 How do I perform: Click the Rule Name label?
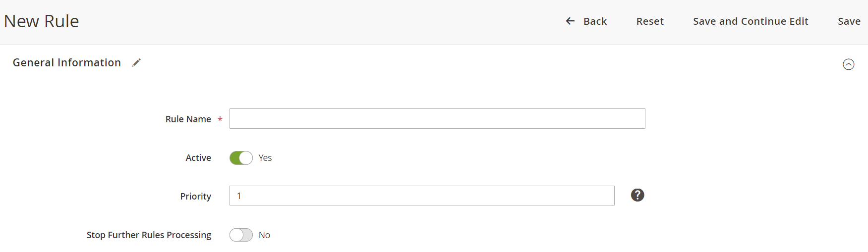188,119
